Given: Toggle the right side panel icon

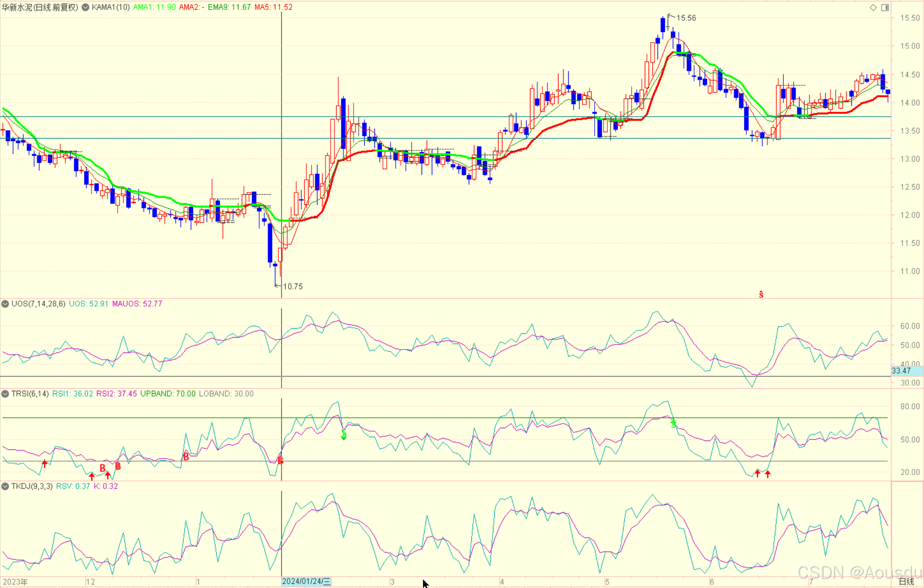Looking at the screenshot, I should coord(885,7).
